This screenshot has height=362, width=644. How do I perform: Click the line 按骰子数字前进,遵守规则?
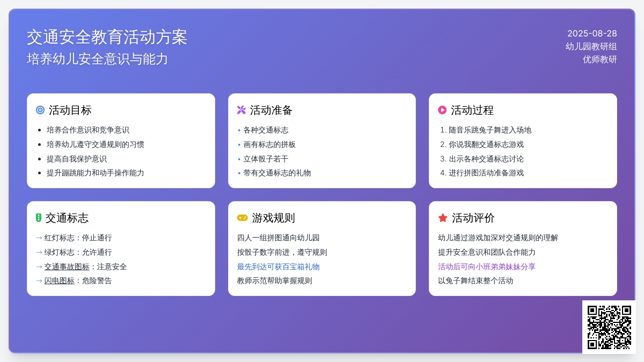click(282, 252)
